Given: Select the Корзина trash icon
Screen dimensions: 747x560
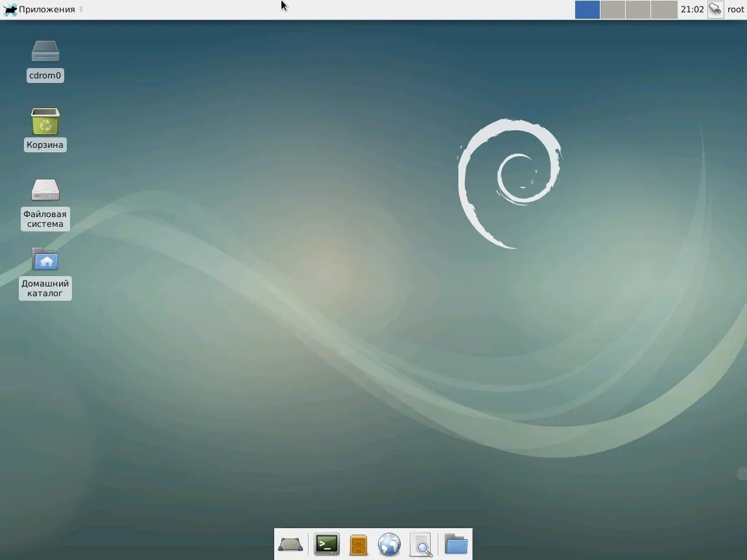Looking at the screenshot, I should [x=45, y=121].
